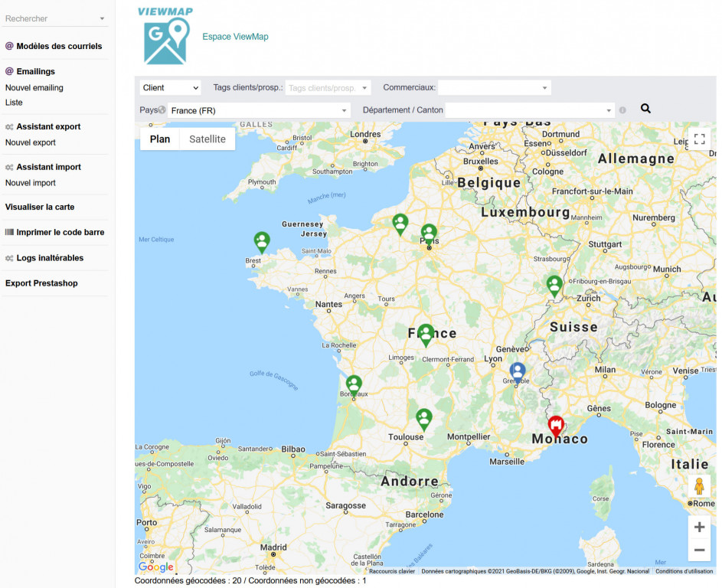Select the green marker near Toulouse
The height and width of the screenshot is (588, 722).
(x=424, y=420)
